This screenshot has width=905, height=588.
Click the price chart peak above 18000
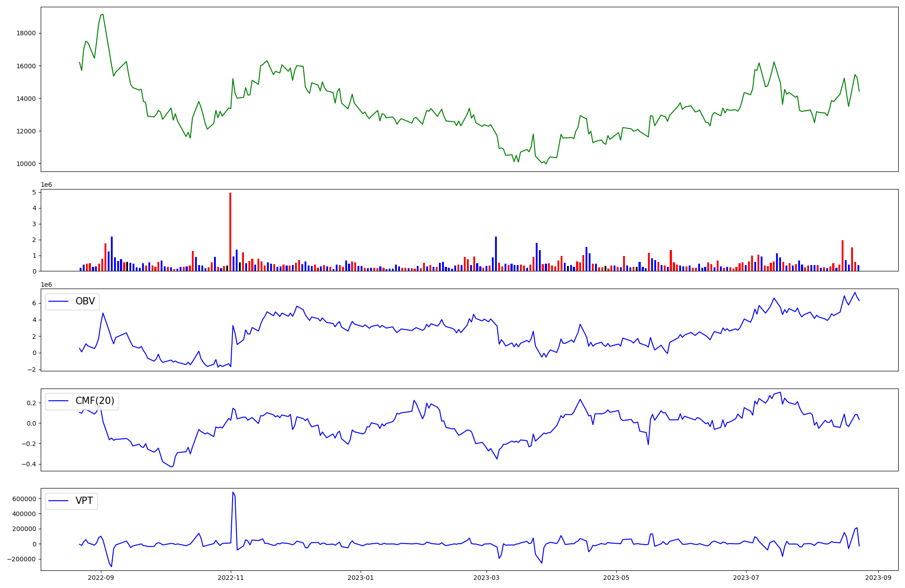[103, 14]
